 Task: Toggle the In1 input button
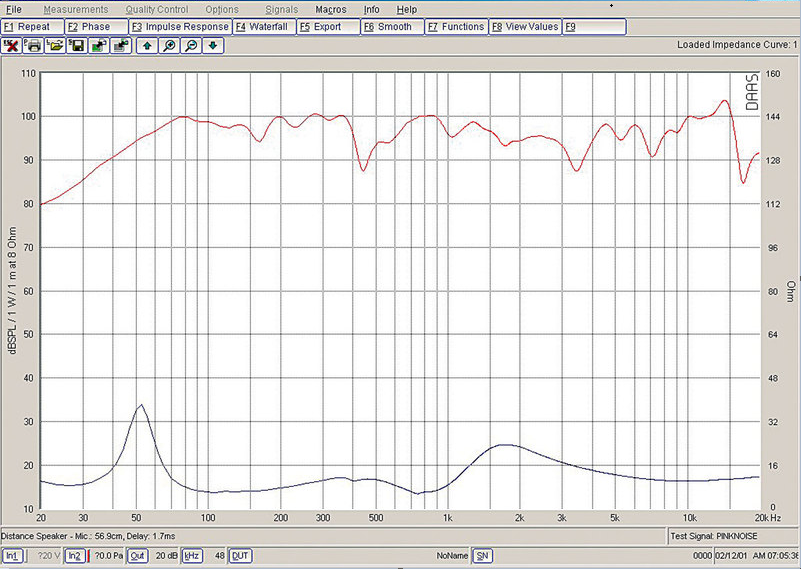pos(12,555)
